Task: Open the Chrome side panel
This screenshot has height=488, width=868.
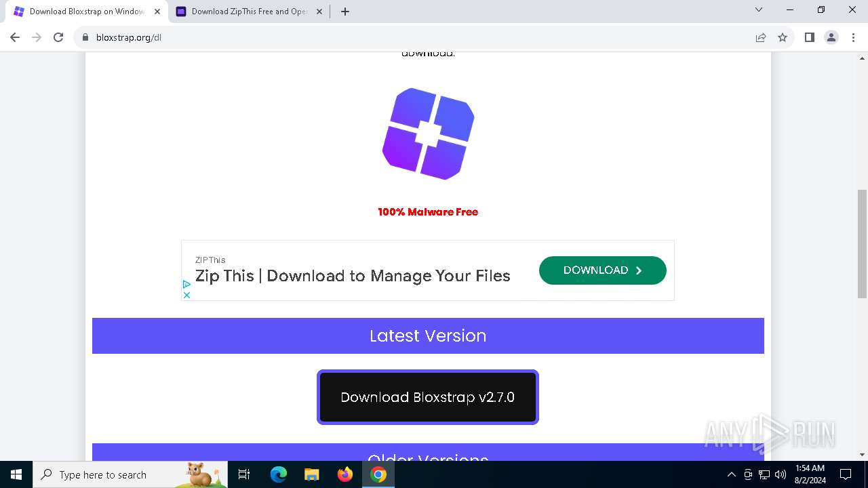Action: click(810, 37)
